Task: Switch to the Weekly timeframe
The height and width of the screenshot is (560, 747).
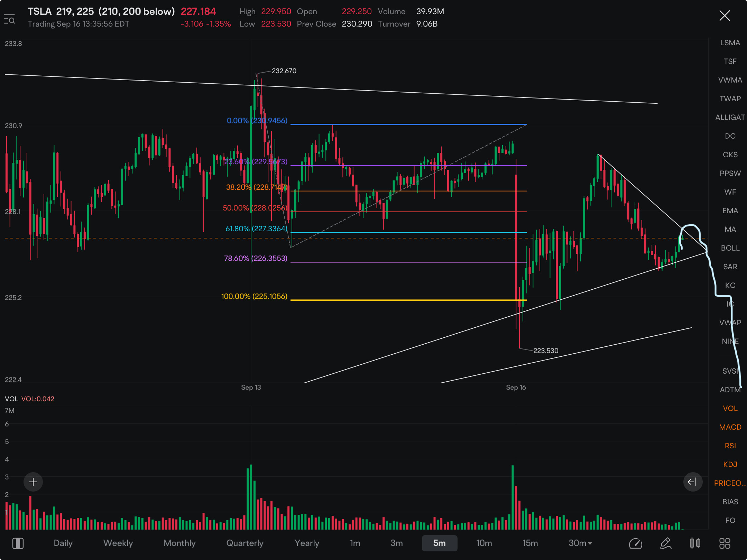Action: click(x=118, y=543)
